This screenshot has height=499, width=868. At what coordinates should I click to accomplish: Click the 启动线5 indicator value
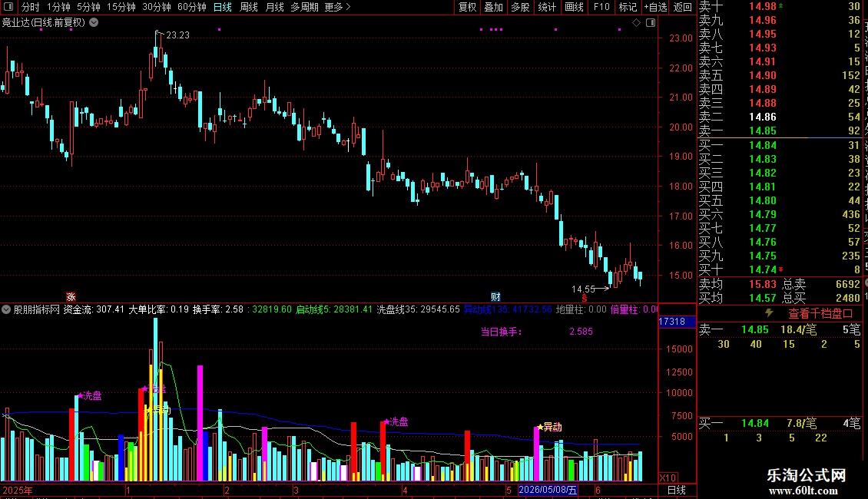point(334,309)
